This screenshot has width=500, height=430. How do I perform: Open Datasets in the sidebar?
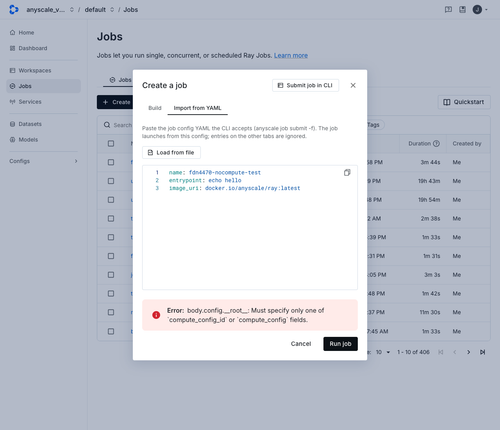click(x=26, y=124)
